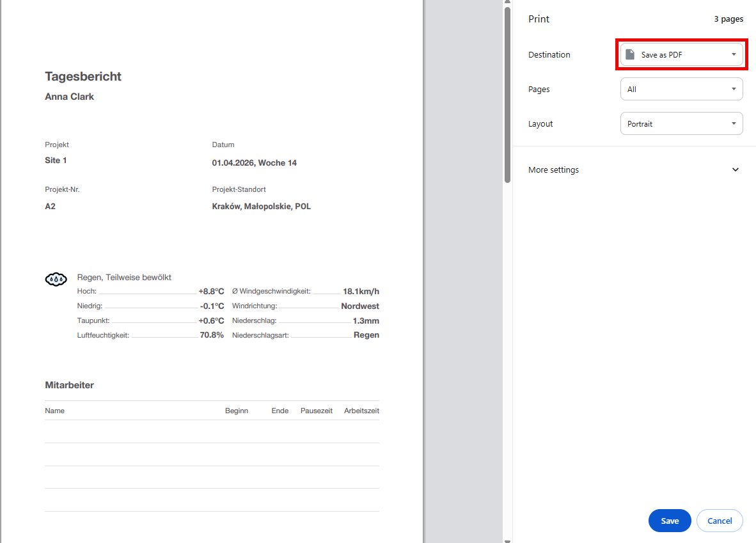Click the scroll down arrow of preview

[x=507, y=539]
